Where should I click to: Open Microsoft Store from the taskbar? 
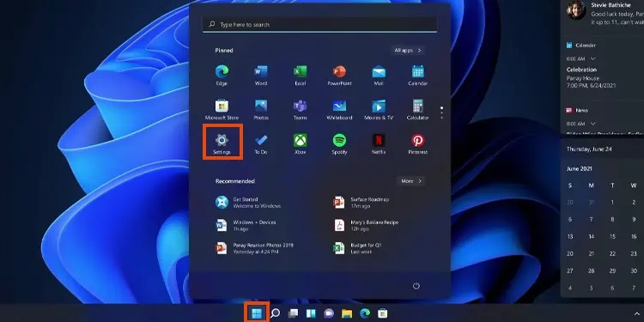[x=383, y=313]
